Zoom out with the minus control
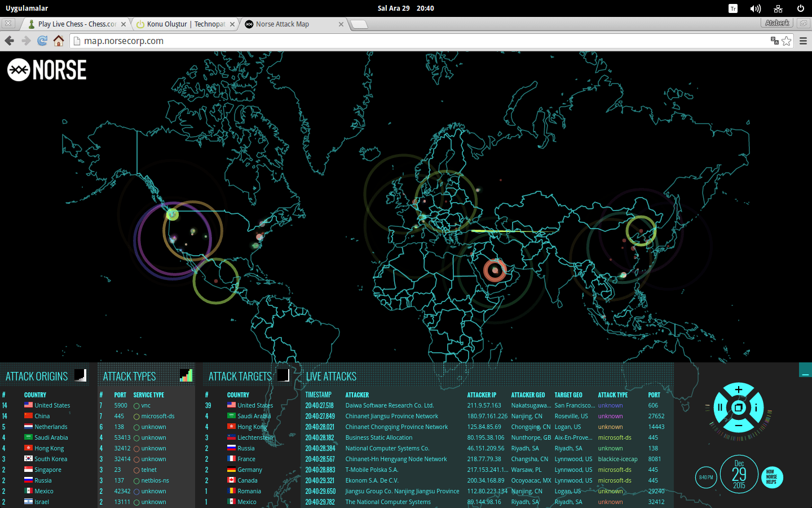The width and height of the screenshot is (812, 508). [x=739, y=425]
